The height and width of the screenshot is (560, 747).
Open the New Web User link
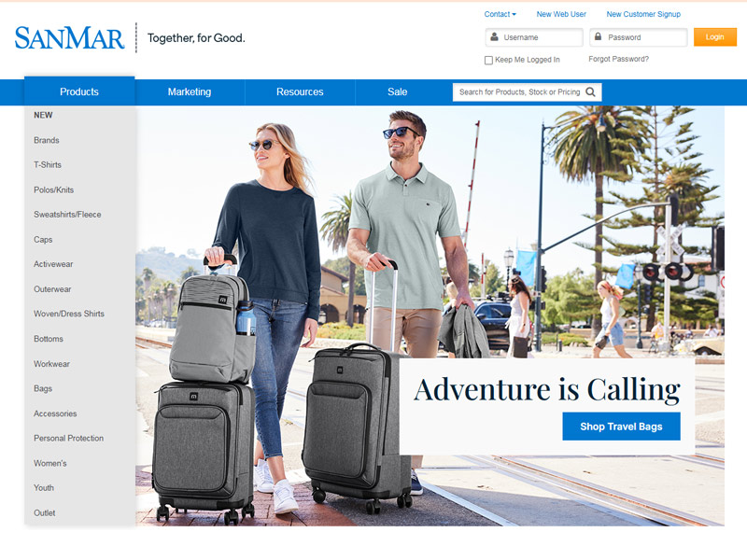(x=561, y=14)
